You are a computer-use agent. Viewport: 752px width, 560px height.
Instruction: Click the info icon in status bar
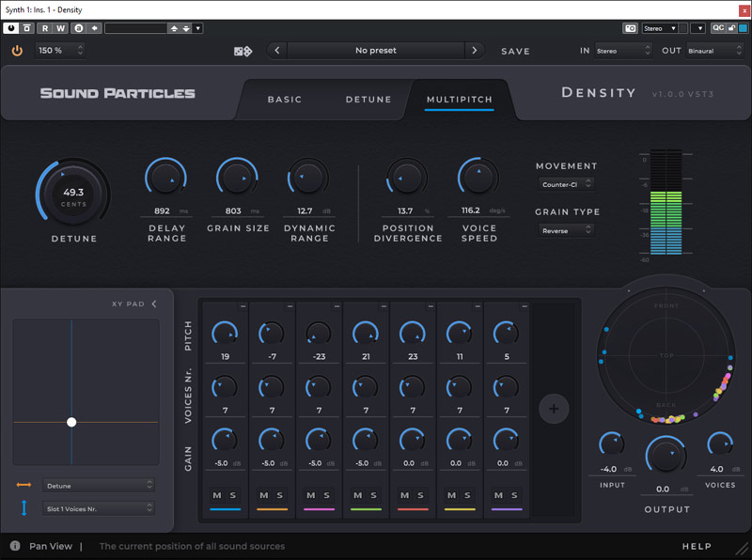(x=16, y=546)
